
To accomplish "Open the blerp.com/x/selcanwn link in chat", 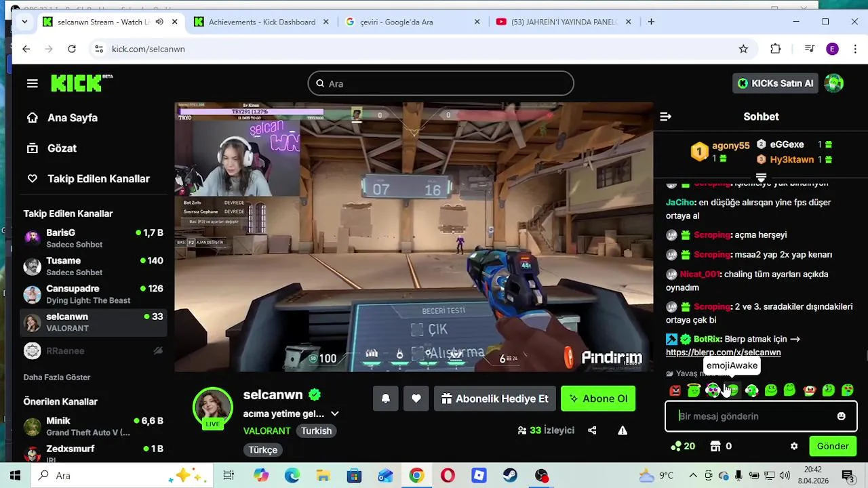I will point(723,352).
